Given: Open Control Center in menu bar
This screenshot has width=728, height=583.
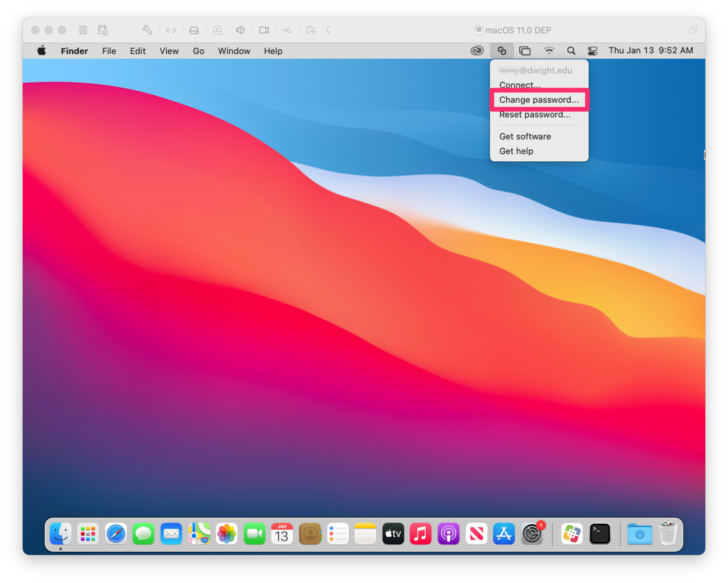Looking at the screenshot, I should pyautogui.click(x=593, y=51).
